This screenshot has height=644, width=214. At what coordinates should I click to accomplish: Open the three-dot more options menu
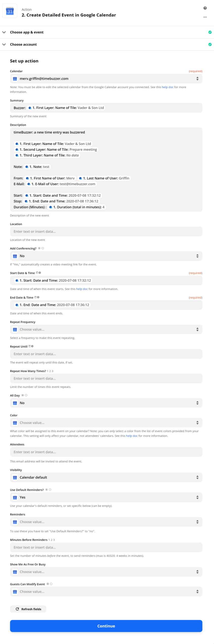tap(205, 17)
